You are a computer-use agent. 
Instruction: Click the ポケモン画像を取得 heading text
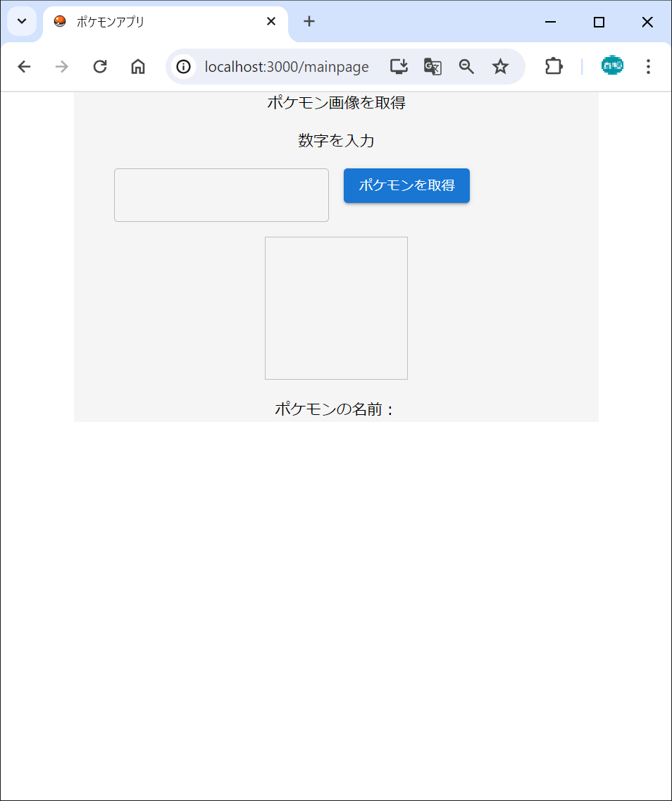point(336,103)
